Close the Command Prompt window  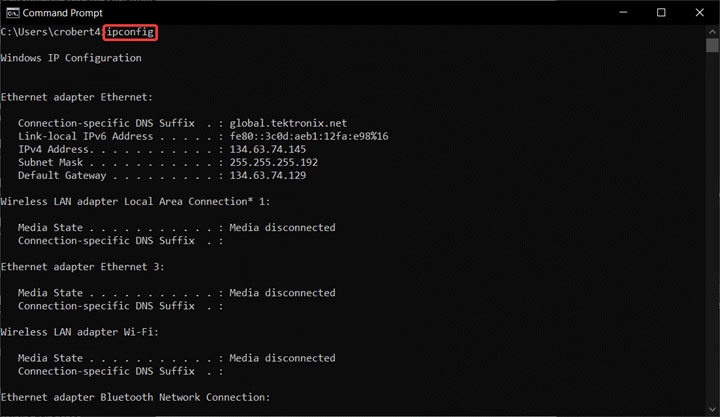[x=701, y=12]
